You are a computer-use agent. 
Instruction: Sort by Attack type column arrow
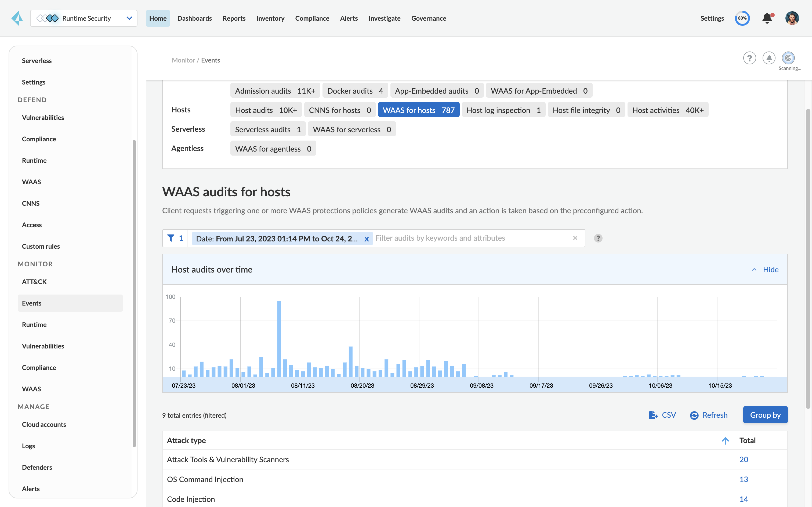(725, 440)
